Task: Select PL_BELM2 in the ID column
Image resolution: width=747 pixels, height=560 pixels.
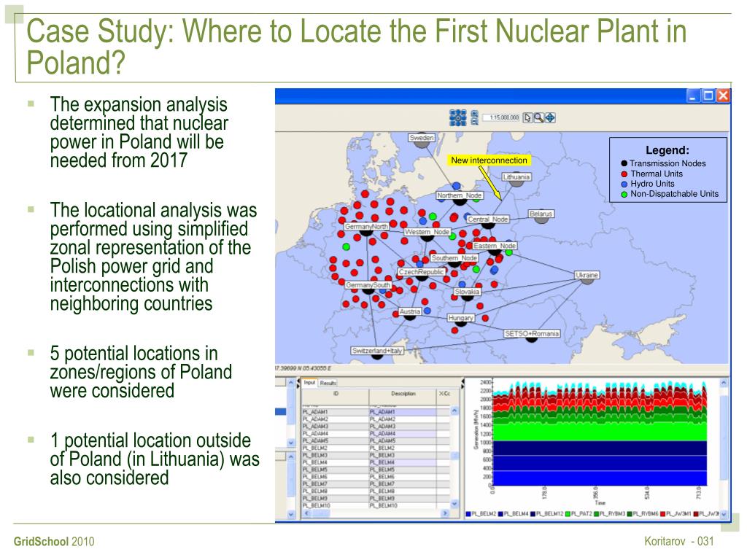Action: coord(336,448)
